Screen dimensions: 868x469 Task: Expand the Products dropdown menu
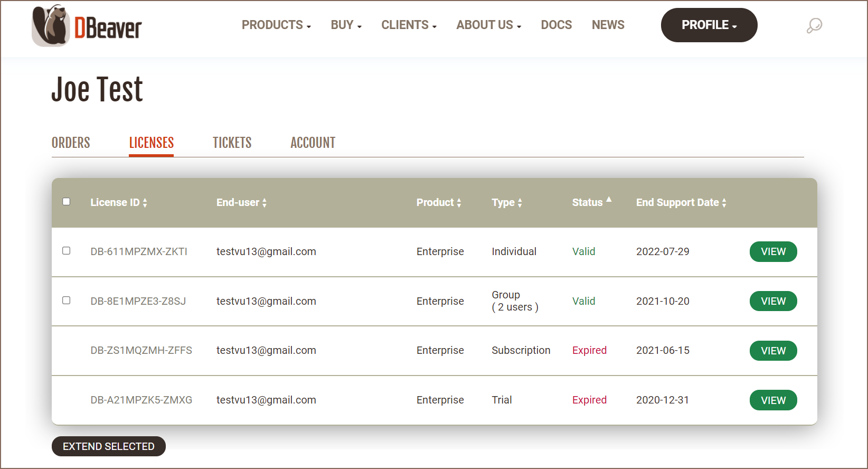(x=276, y=25)
